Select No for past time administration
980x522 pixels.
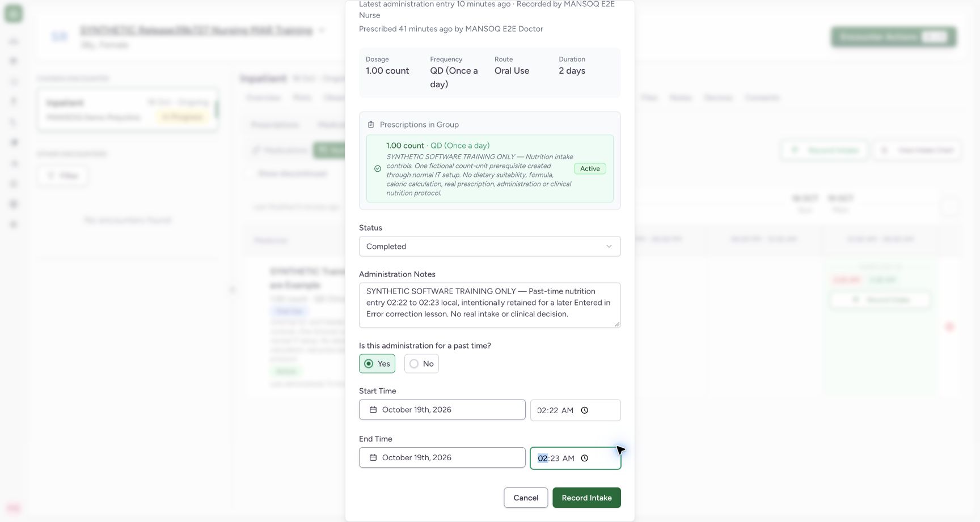[x=421, y=364]
